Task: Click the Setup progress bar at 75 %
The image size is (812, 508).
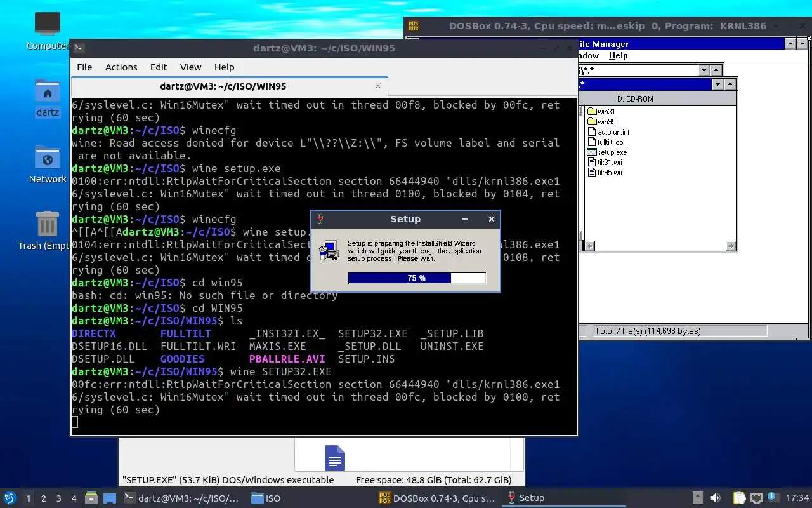Action: 417,278
